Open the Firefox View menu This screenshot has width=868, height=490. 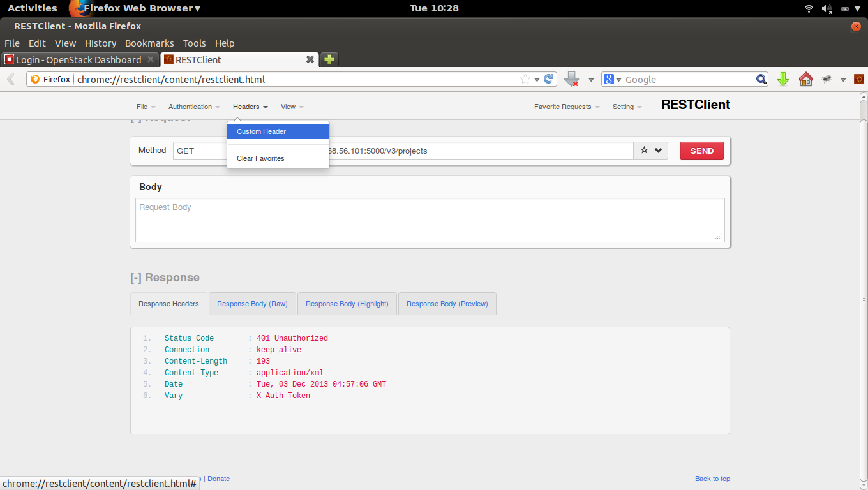coord(66,43)
